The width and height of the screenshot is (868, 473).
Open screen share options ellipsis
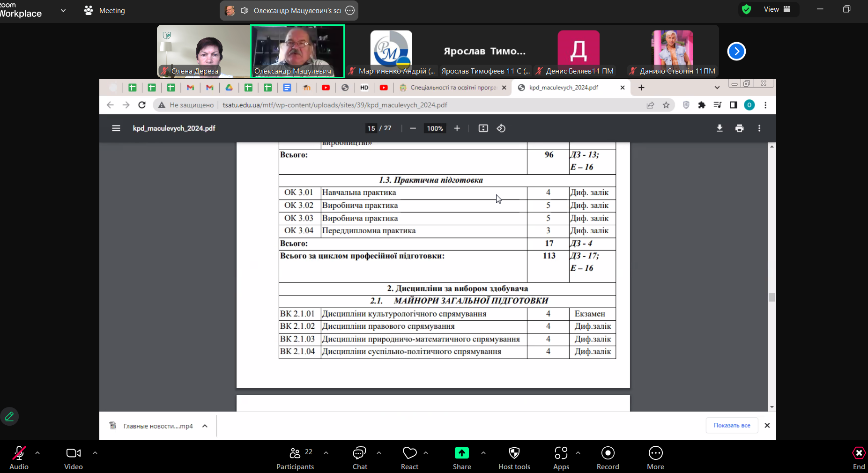tap(350, 10)
